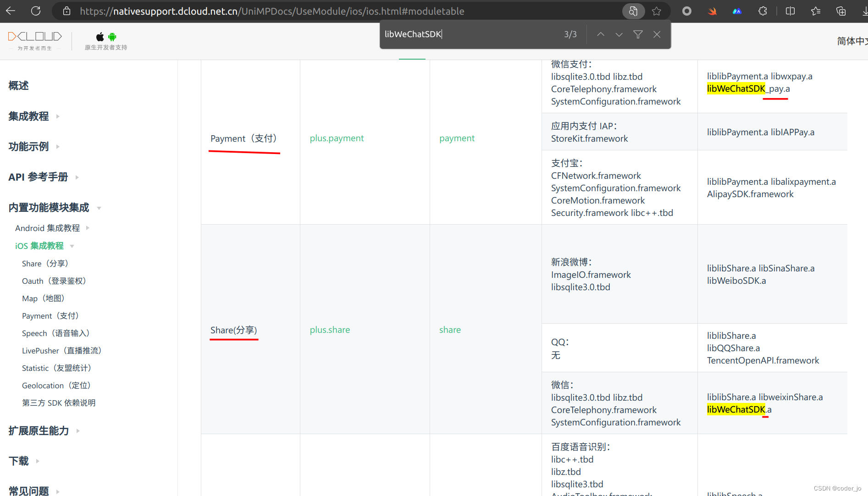This screenshot has height=496, width=868.
Task: Open the 常见问题 sidebar section
Action: pos(28,491)
